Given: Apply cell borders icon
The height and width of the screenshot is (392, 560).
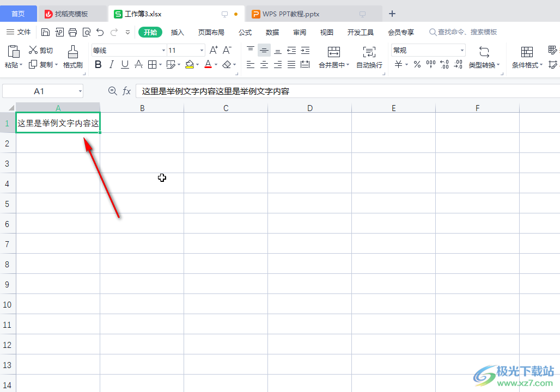Looking at the screenshot, I should 152,65.
